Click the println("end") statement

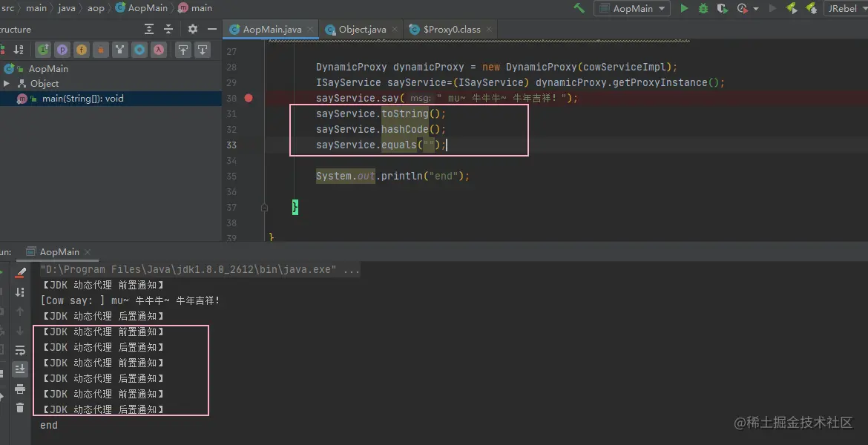click(392, 176)
